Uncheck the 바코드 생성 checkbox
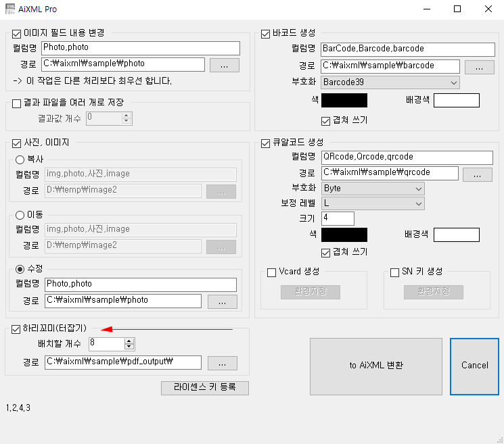The width and height of the screenshot is (504, 444). tap(266, 33)
